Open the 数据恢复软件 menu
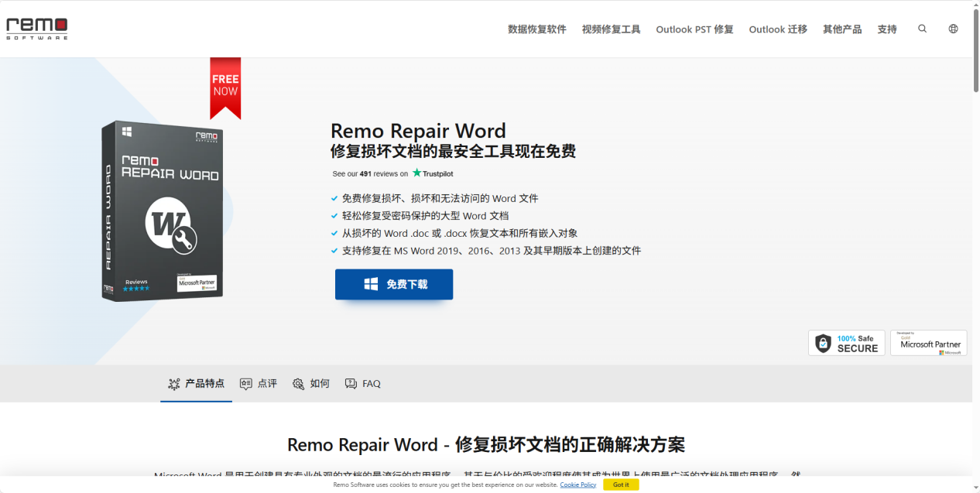The height and width of the screenshot is (493, 980). 537,29
